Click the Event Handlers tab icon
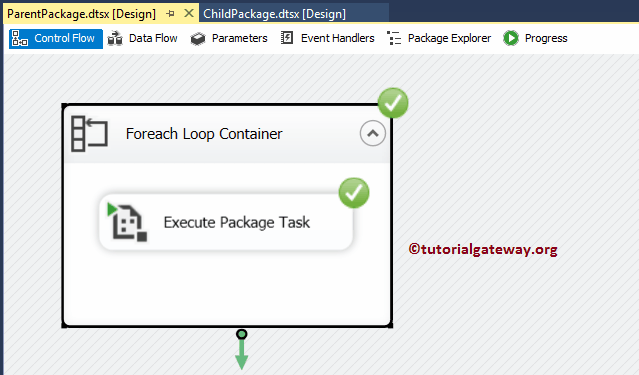639x375 pixels. 287,38
